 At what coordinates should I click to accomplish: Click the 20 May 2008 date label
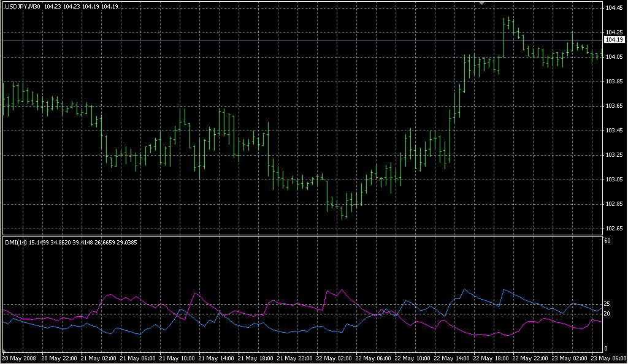(20, 358)
